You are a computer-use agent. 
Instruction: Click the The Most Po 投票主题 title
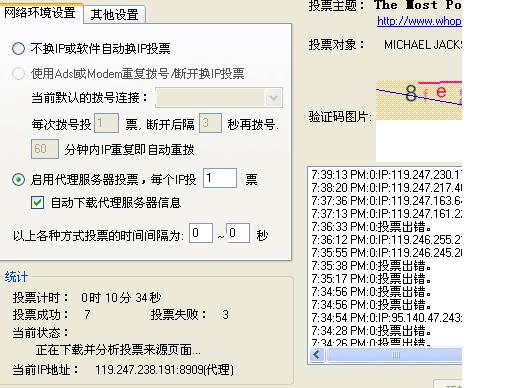pos(418,5)
